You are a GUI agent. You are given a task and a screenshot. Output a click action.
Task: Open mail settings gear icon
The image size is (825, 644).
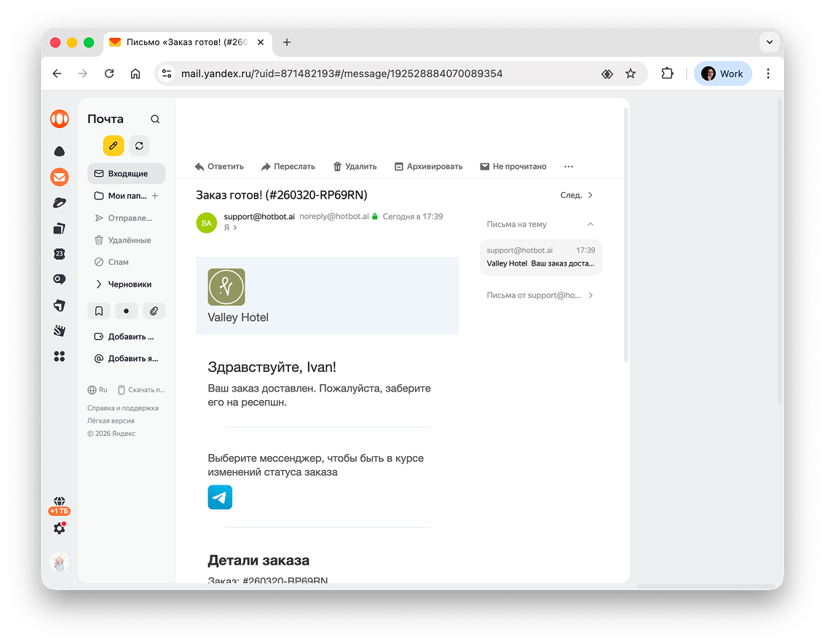(60, 528)
